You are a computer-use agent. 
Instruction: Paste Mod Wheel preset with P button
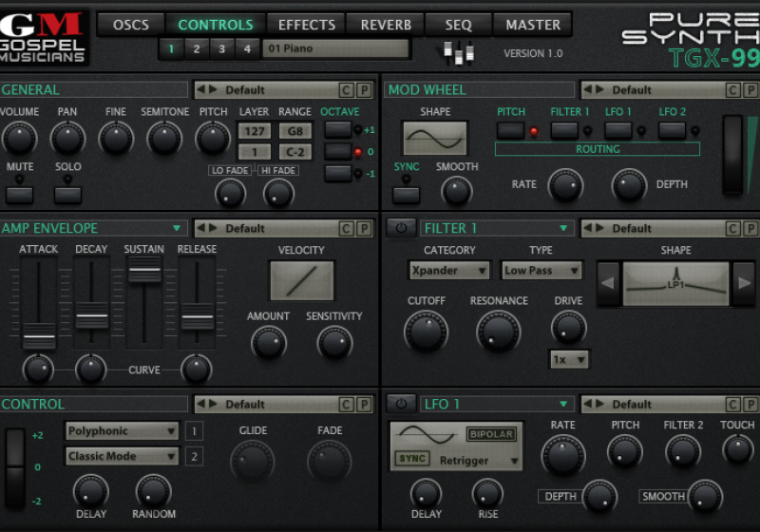click(x=750, y=90)
